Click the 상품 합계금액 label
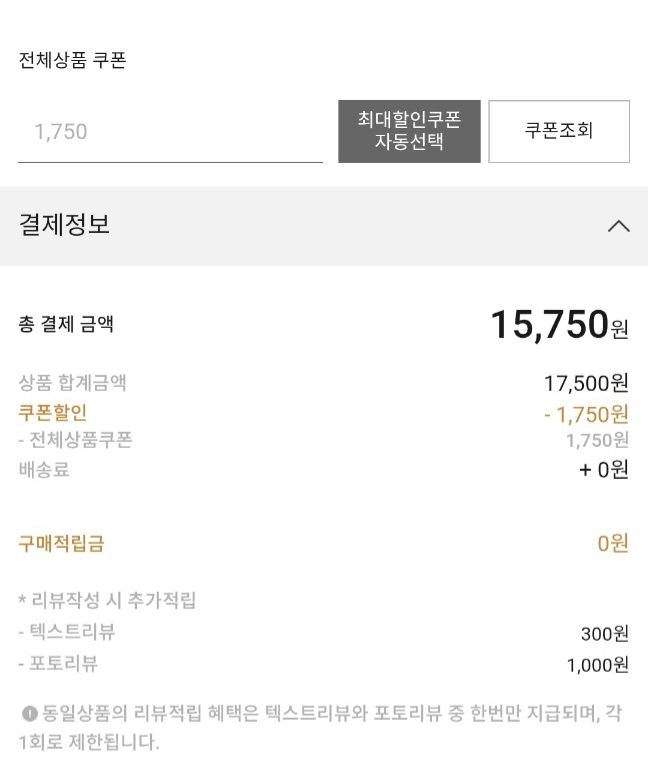 click(x=73, y=382)
